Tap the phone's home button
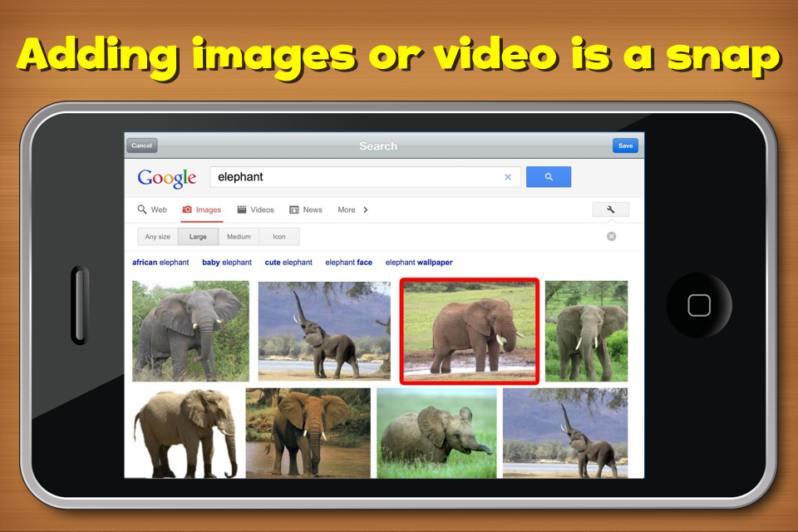Screen dimensions: 798x532 [x=699, y=305]
